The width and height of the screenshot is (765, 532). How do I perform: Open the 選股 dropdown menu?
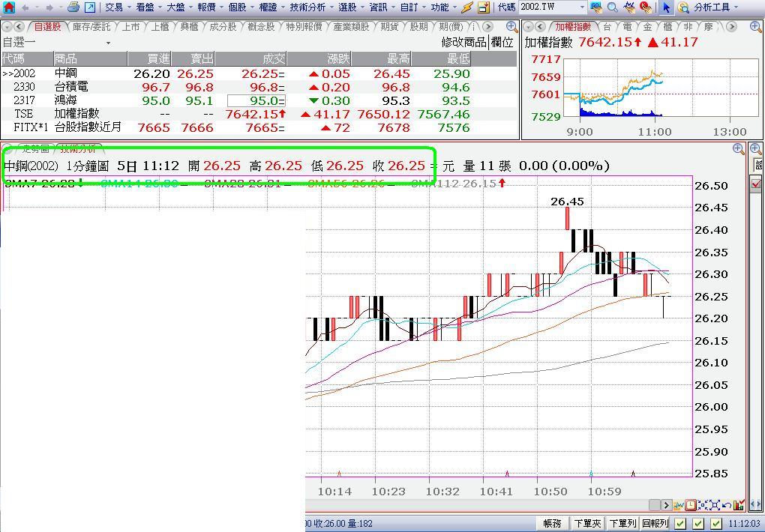pyautogui.click(x=351, y=7)
